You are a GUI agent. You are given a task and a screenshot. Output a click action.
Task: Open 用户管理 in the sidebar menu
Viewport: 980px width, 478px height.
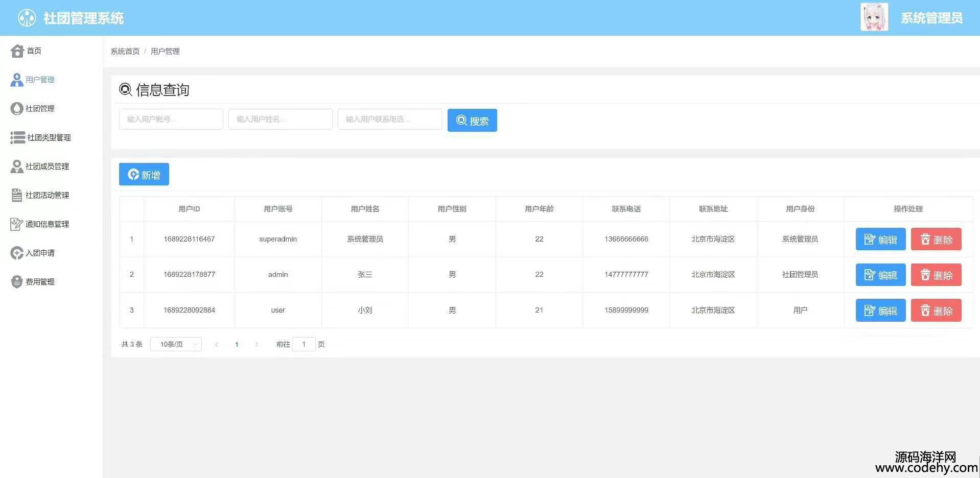(40, 80)
